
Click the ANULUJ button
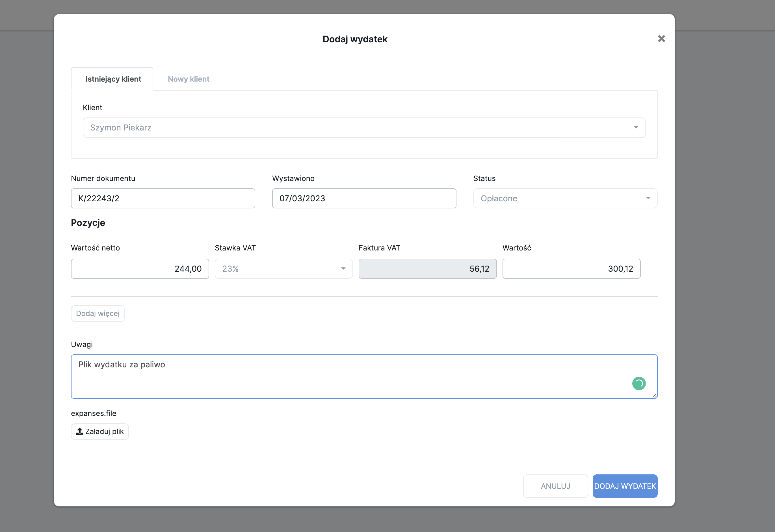(x=555, y=486)
